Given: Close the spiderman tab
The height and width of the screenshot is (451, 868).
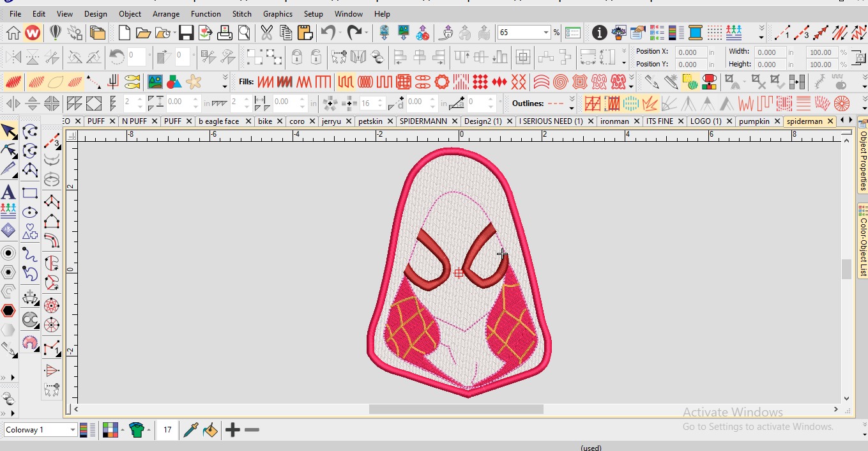Looking at the screenshot, I should [830, 121].
